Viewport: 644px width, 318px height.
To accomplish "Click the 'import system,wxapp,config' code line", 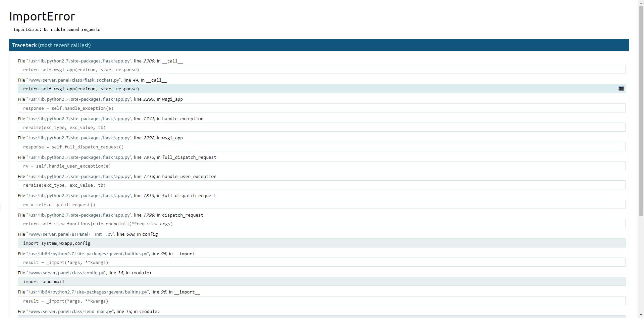I will (x=321, y=243).
